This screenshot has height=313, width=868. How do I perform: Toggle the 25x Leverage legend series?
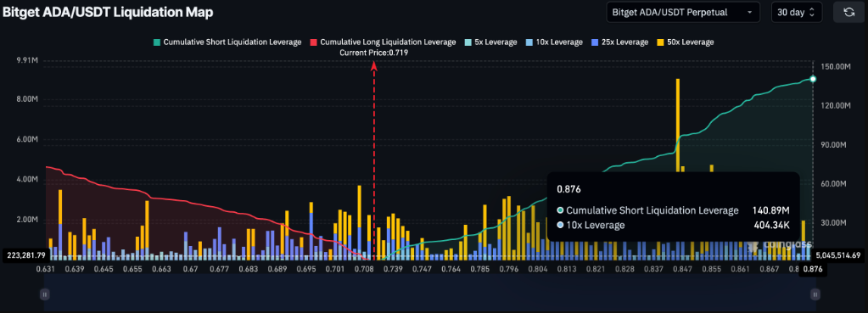(x=619, y=42)
